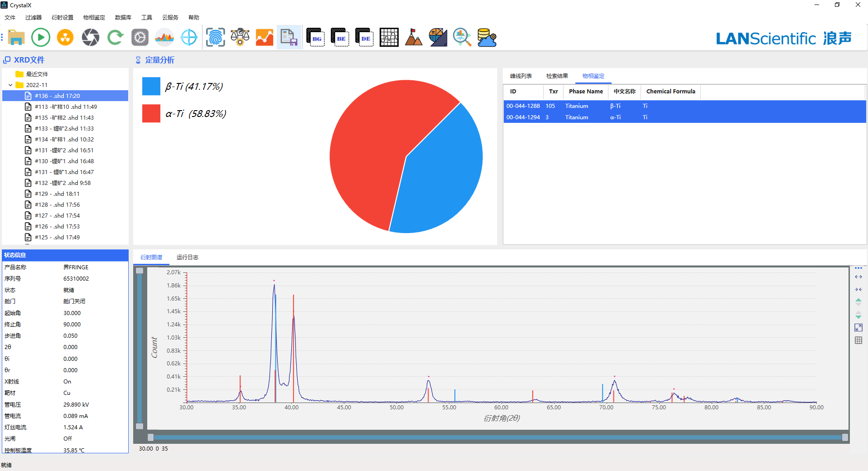Collapse the 2022-11 folder in file tree

pyautogui.click(x=10, y=85)
